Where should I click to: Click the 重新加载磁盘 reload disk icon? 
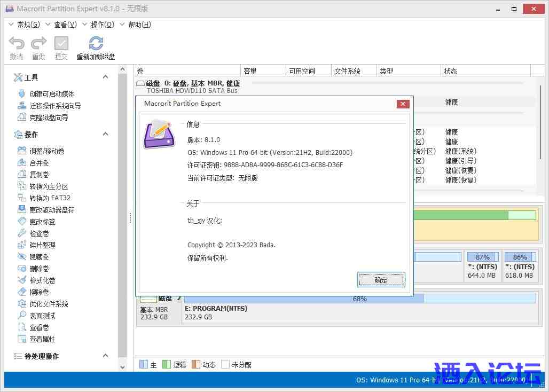tap(96, 44)
